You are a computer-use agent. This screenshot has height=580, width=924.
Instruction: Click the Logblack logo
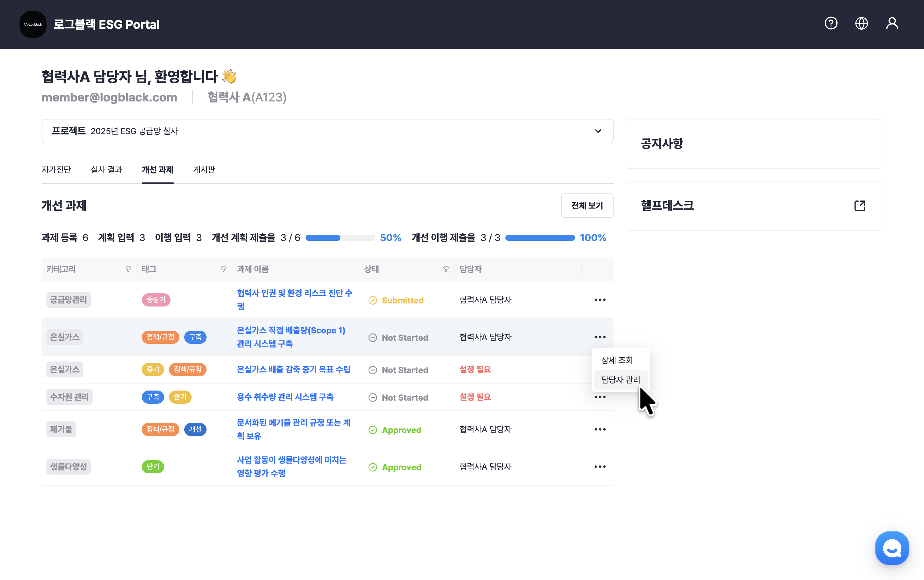pyautogui.click(x=33, y=24)
